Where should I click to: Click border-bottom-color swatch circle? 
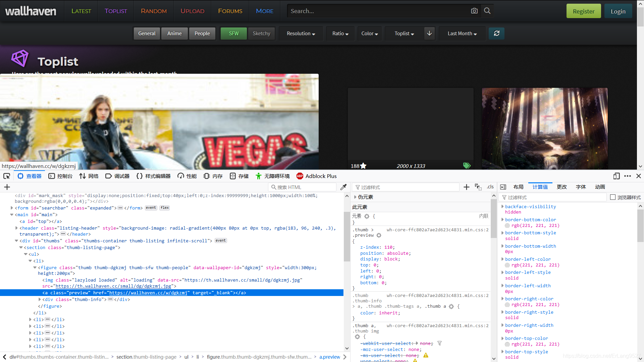[x=507, y=226]
